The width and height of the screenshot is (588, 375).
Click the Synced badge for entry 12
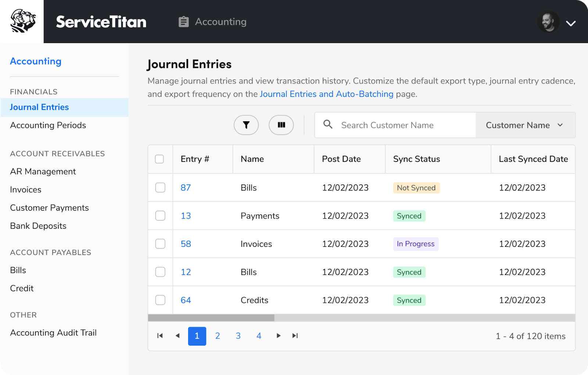click(409, 272)
